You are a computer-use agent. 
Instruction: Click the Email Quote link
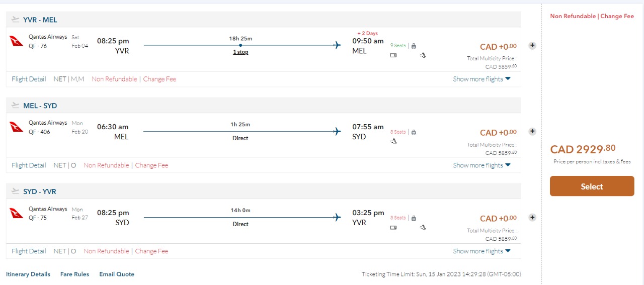click(x=117, y=274)
